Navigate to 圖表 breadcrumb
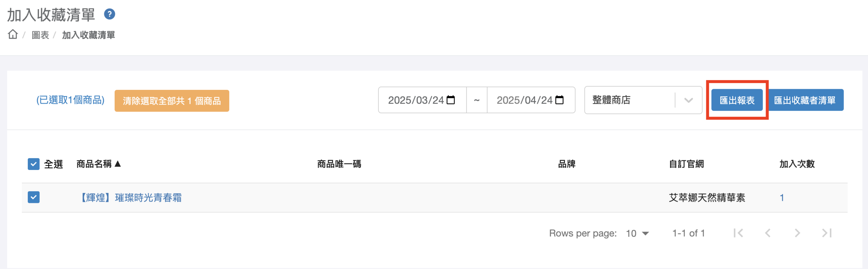The height and width of the screenshot is (269, 868). (x=40, y=35)
